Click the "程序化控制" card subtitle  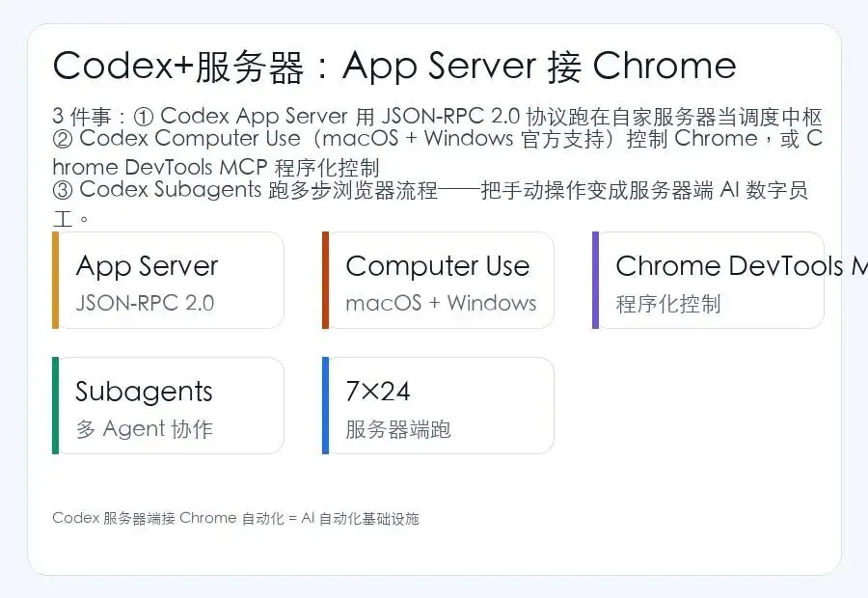click(x=668, y=304)
